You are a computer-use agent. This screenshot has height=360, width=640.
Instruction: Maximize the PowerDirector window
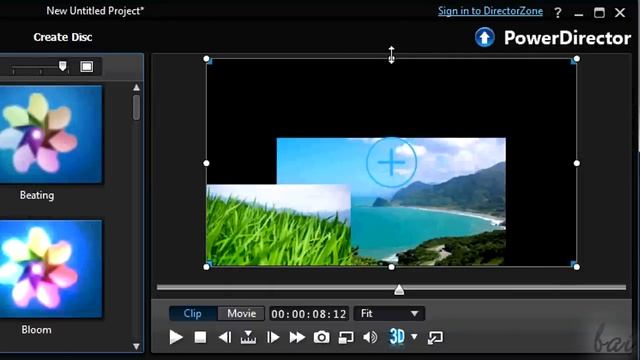599,13
